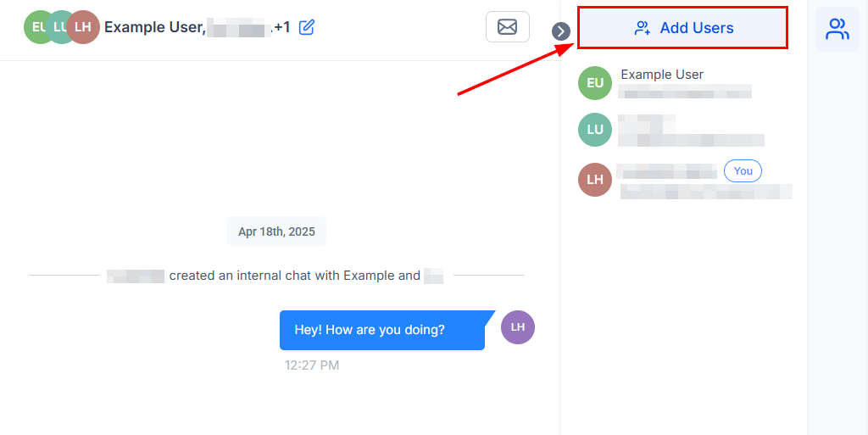
Task: Click the EU avatar in the chat header
Action: click(37, 27)
